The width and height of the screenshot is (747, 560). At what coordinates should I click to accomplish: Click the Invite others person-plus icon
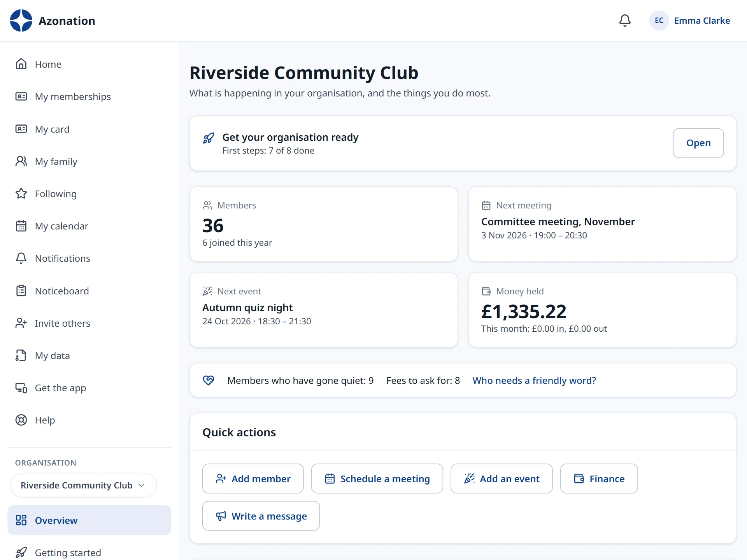pyautogui.click(x=21, y=323)
